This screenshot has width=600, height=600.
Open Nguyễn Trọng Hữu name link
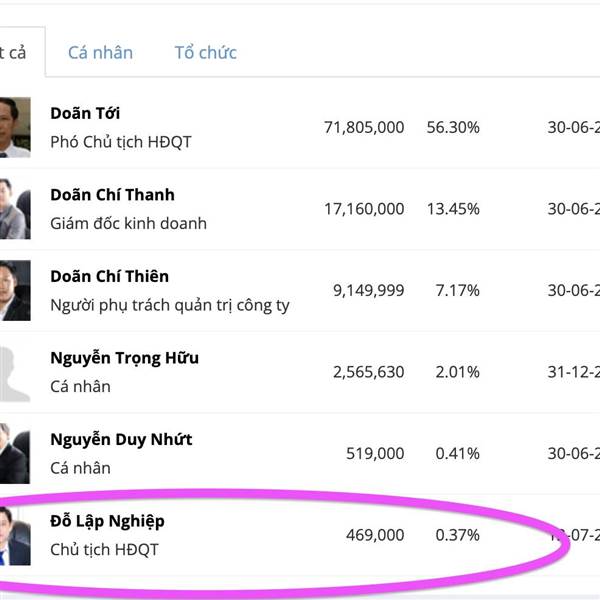click(x=124, y=358)
